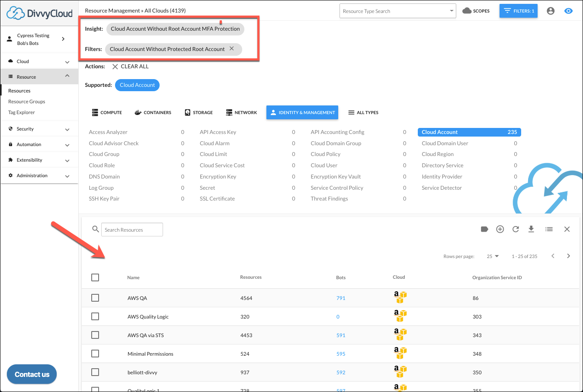Click the list columns icon in toolbar
583x392 pixels.
pos(549,229)
